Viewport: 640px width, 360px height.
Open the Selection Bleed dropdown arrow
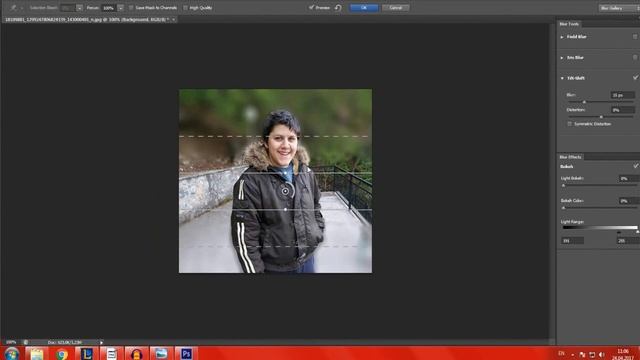(80, 8)
